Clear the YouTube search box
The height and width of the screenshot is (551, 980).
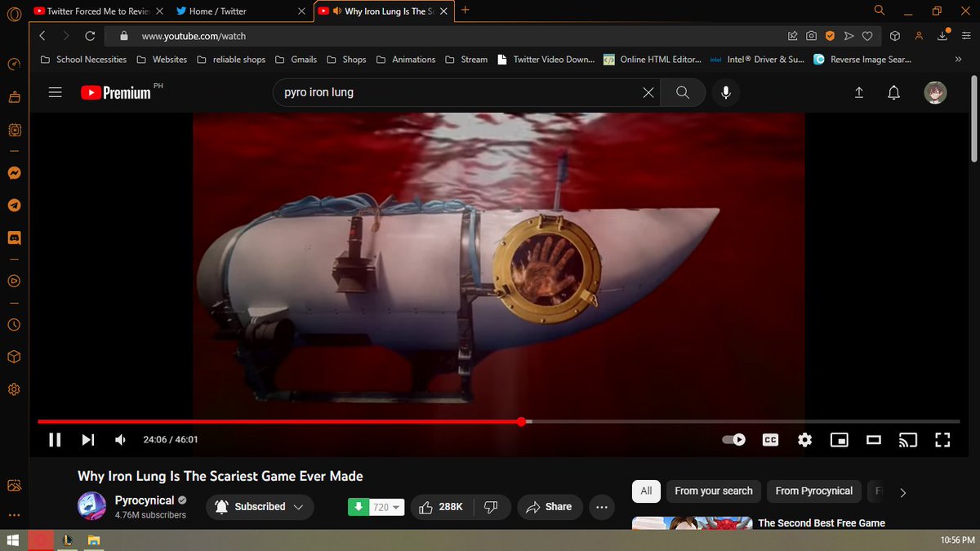tap(648, 92)
